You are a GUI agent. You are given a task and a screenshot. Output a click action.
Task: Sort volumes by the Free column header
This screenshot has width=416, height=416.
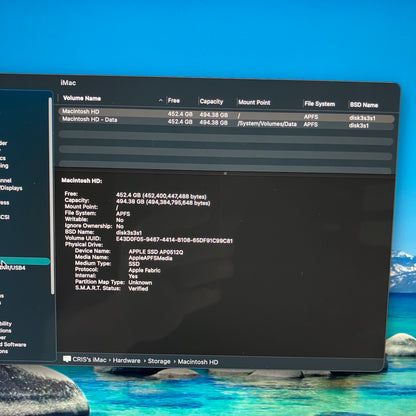(x=174, y=100)
